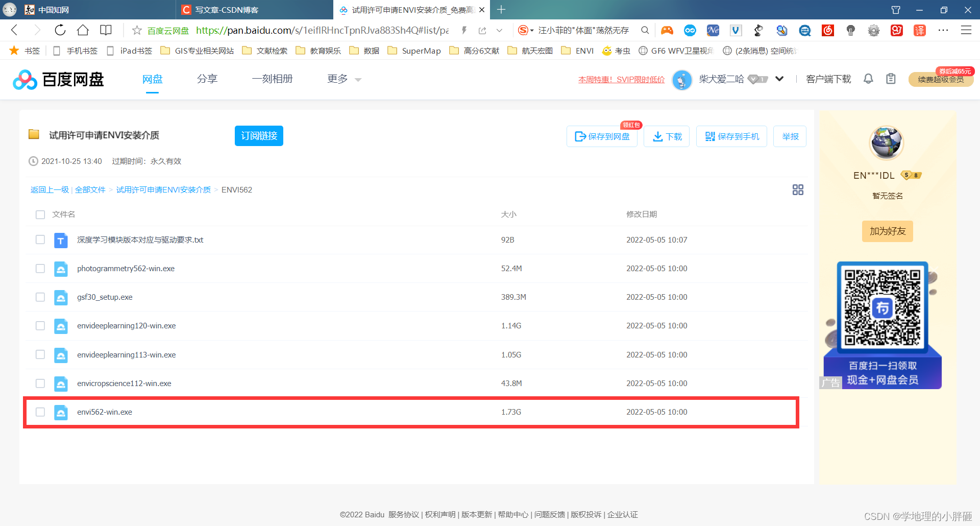
Task: Click the sharer's globe avatar
Action: click(x=887, y=142)
